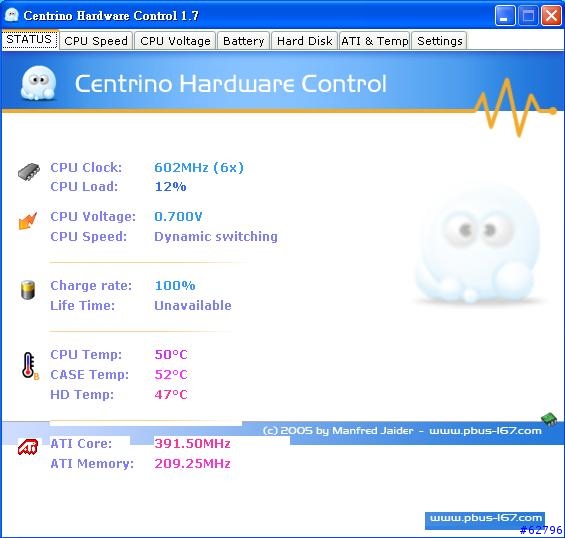Screen dimensions: 565x538
Task: Minimize the Centrino Hardware Control window
Action: pos(505,16)
